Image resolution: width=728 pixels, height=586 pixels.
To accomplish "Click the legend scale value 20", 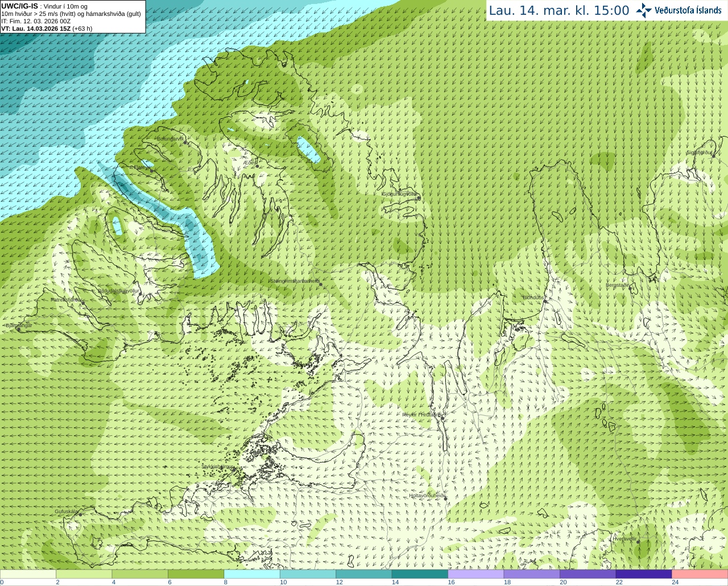I will (x=563, y=582).
